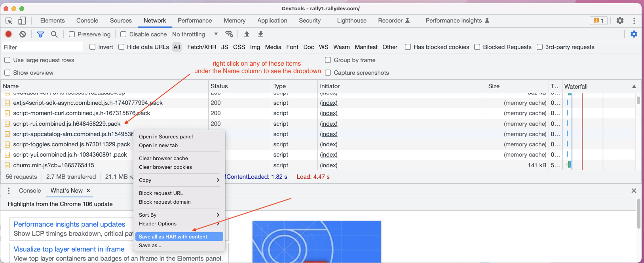Switch to the Performance tab
Screen dimensions: 644x263
[195, 21]
